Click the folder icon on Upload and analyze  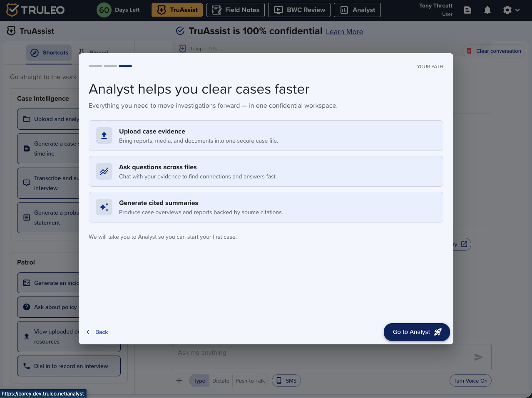[x=27, y=119]
